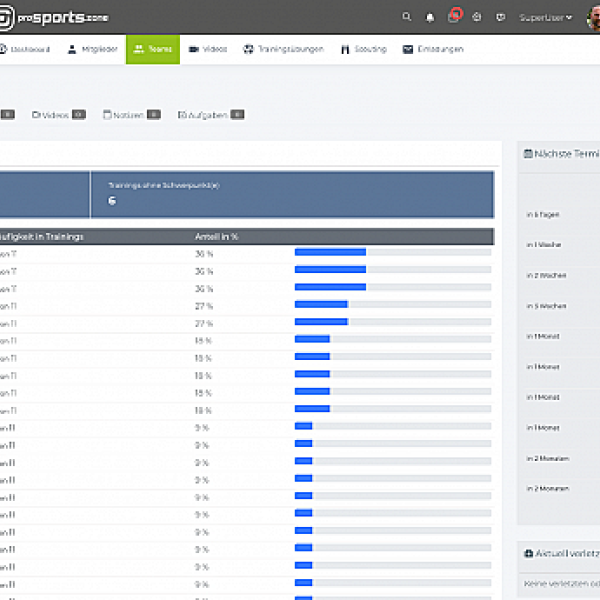Open the Mitglieder menu item
Image resolution: width=600 pixels, height=600 pixels.
pos(91,49)
